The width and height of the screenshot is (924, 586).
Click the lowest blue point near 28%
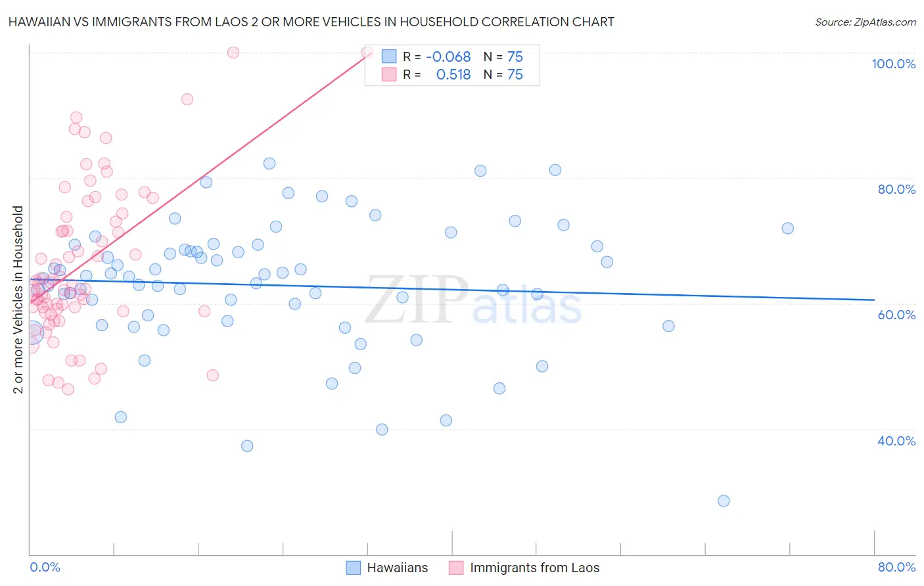724,501
